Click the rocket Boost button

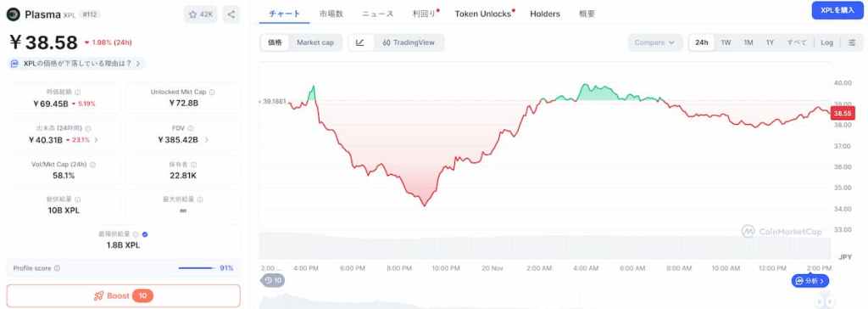click(x=124, y=295)
